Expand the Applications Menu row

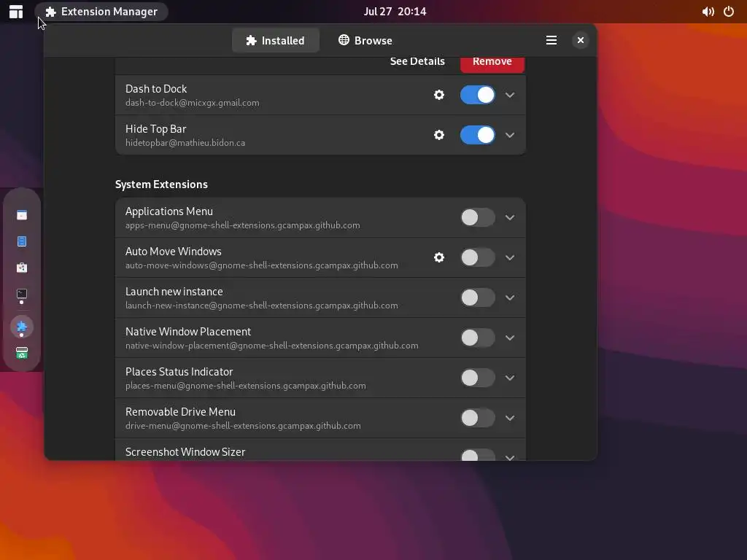point(510,217)
